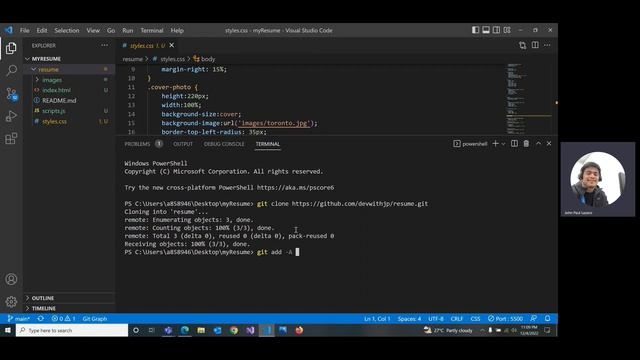Image resolution: width=640 pixels, height=360 pixels.
Task: Switch to the Debug Console tab
Action: pyautogui.click(x=224, y=144)
